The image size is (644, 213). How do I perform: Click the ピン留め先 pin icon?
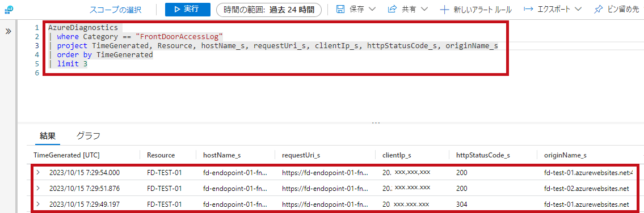point(599,9)
